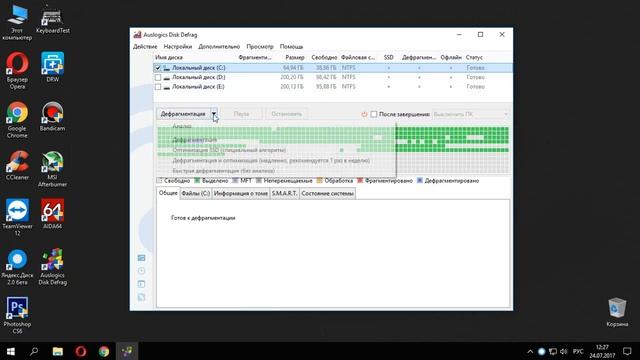Open the Windows Start menu
640x360 pixels.
[x=11, y=351]
